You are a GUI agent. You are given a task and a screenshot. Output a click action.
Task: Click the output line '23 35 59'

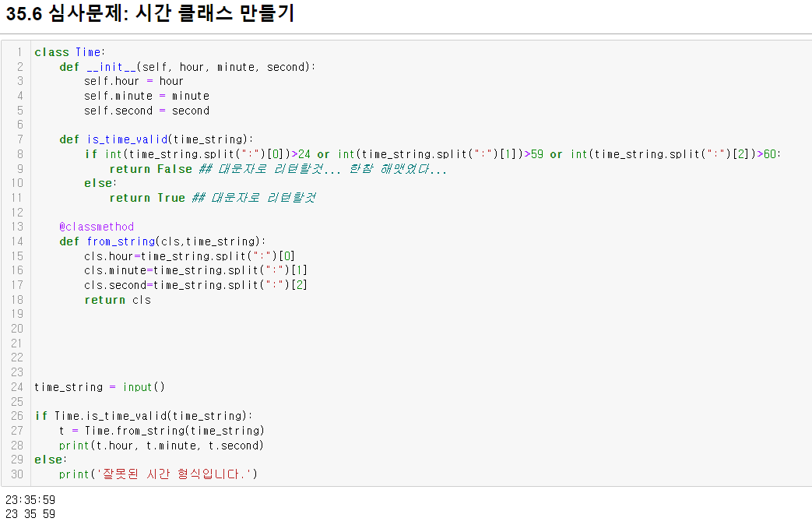tap(30, 514)
